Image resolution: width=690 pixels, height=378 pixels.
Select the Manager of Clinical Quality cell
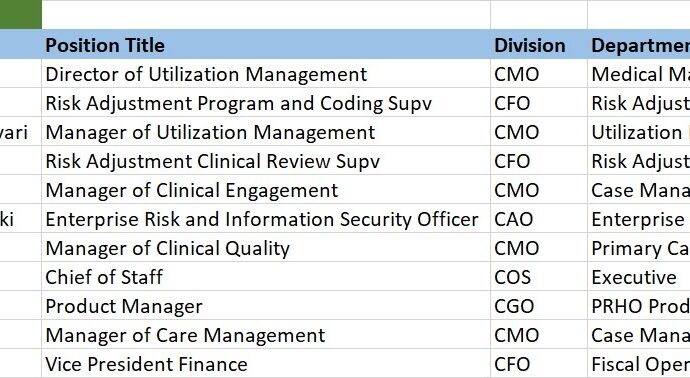(266, 248)
